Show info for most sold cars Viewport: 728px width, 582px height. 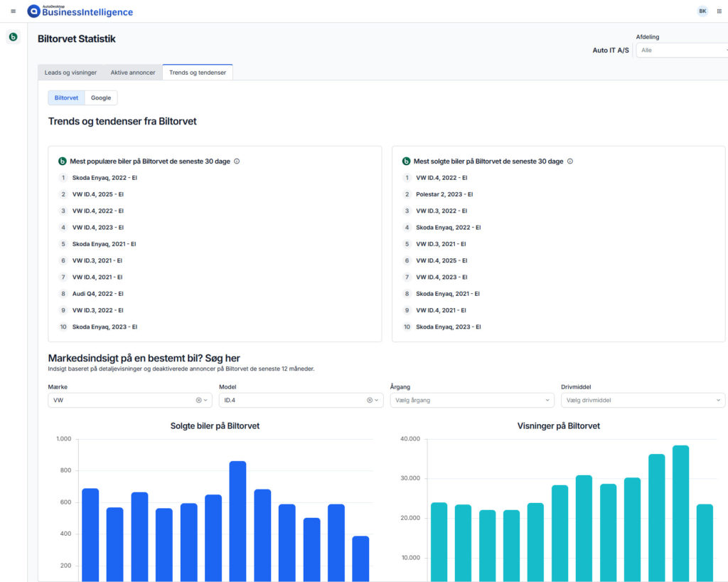(570, 162)
